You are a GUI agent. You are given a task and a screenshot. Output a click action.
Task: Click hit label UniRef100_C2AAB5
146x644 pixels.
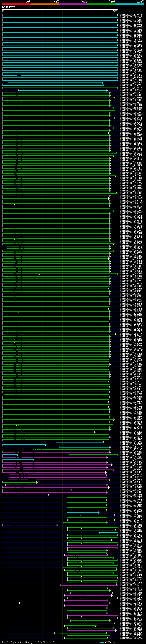coord(131,602)
